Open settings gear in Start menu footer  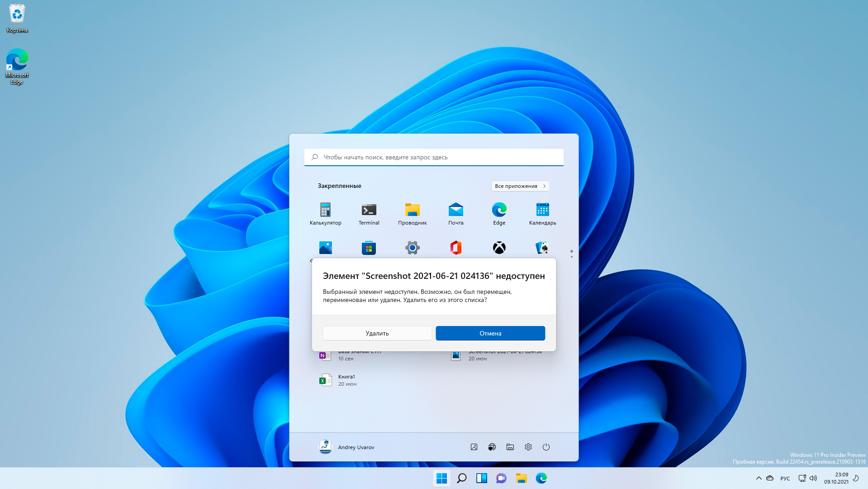(x=528, y=447)
